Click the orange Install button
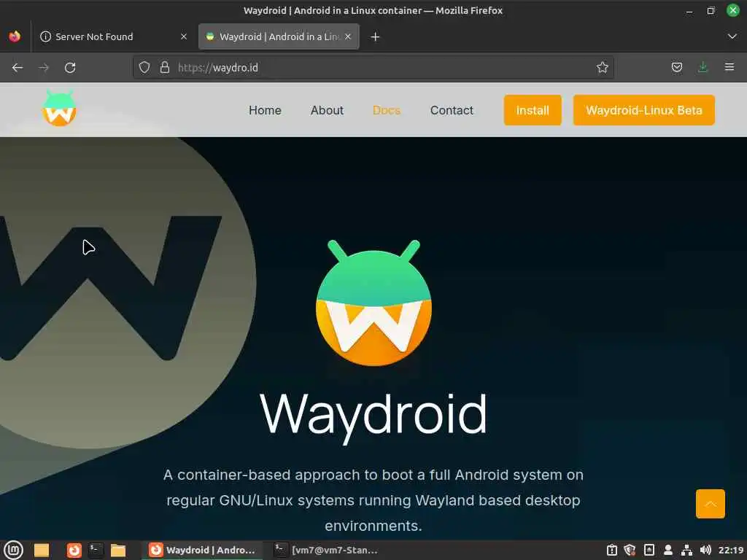The width and height of the screenshot is (747, 560). point(533,111)
